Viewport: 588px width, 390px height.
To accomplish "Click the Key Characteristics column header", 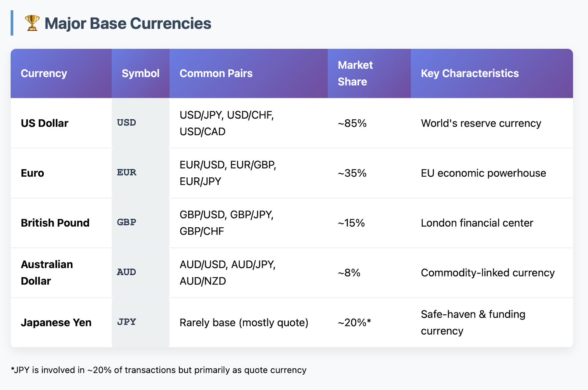I will (469, 73).
